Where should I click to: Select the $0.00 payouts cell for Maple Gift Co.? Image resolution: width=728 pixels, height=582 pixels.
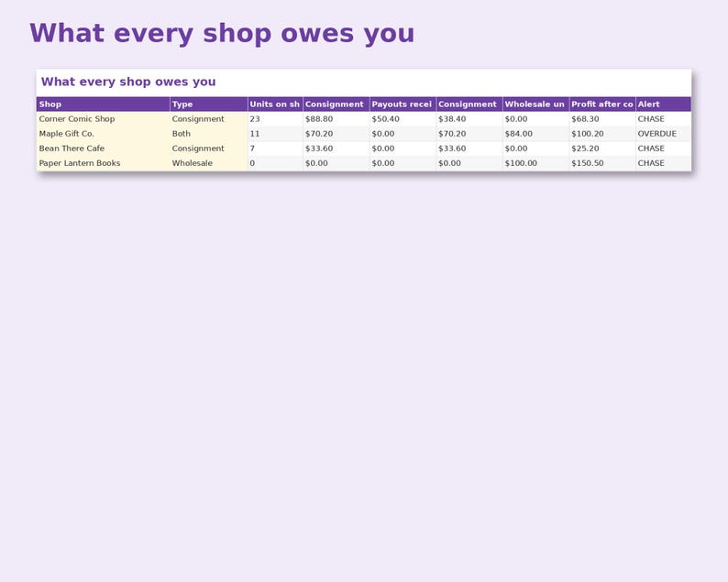click(403, 134)
